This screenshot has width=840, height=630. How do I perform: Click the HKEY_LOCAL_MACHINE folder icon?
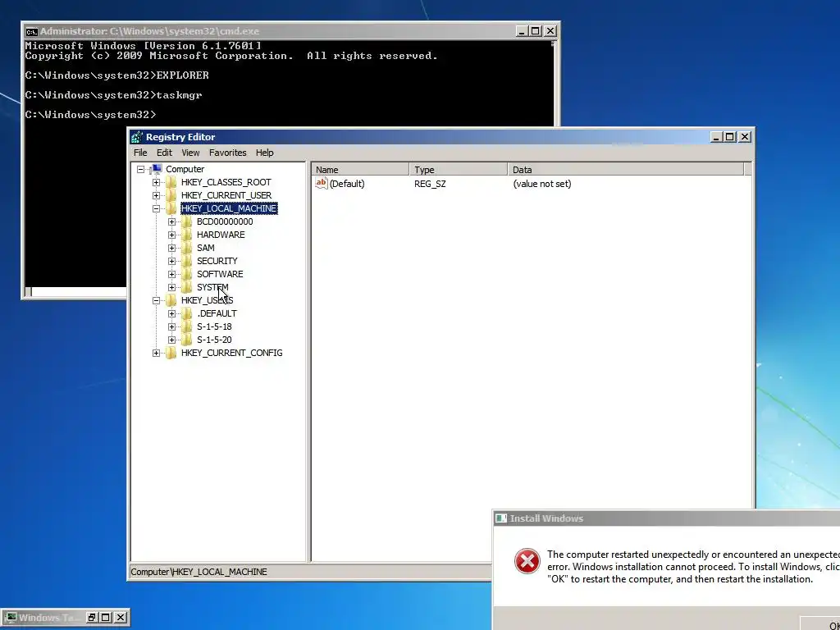point(171,208)
